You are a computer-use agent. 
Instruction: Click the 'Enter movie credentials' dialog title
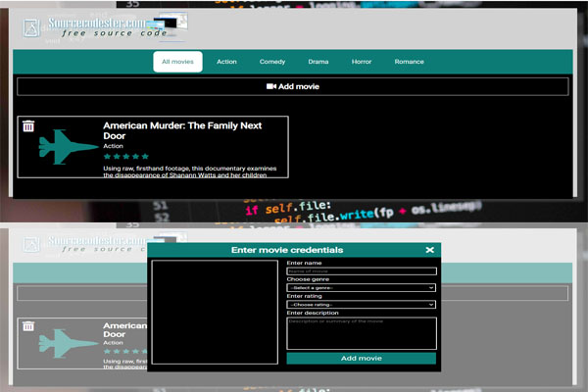point(287,250)
